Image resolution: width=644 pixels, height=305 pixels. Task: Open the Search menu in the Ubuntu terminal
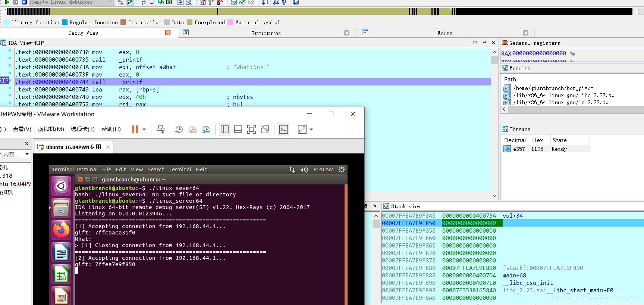click(156, 169)
